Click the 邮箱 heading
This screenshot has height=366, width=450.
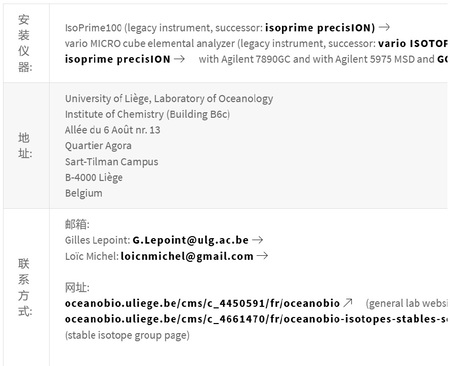point(77,224)
